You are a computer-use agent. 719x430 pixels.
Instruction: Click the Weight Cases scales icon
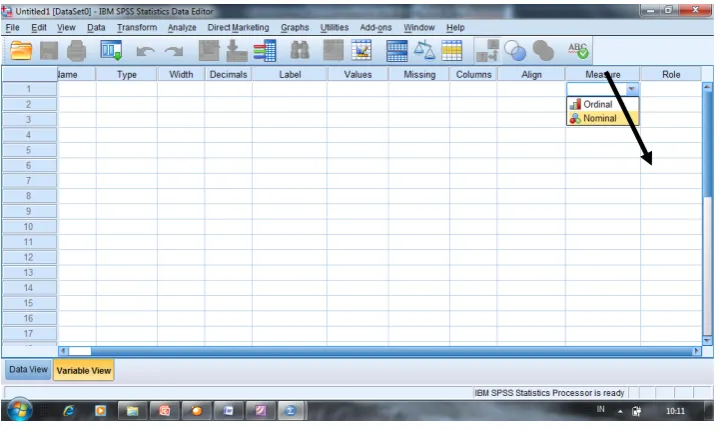click(x=424, y=50)
